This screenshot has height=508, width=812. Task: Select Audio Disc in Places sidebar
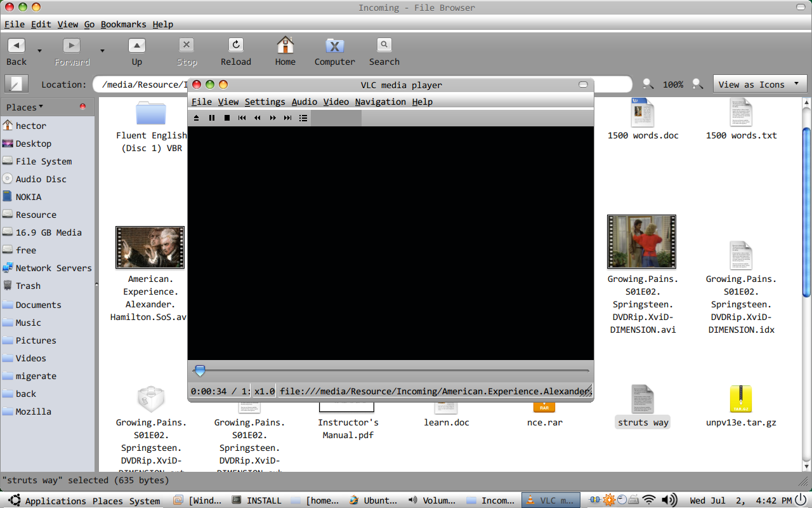pos(48,179)
